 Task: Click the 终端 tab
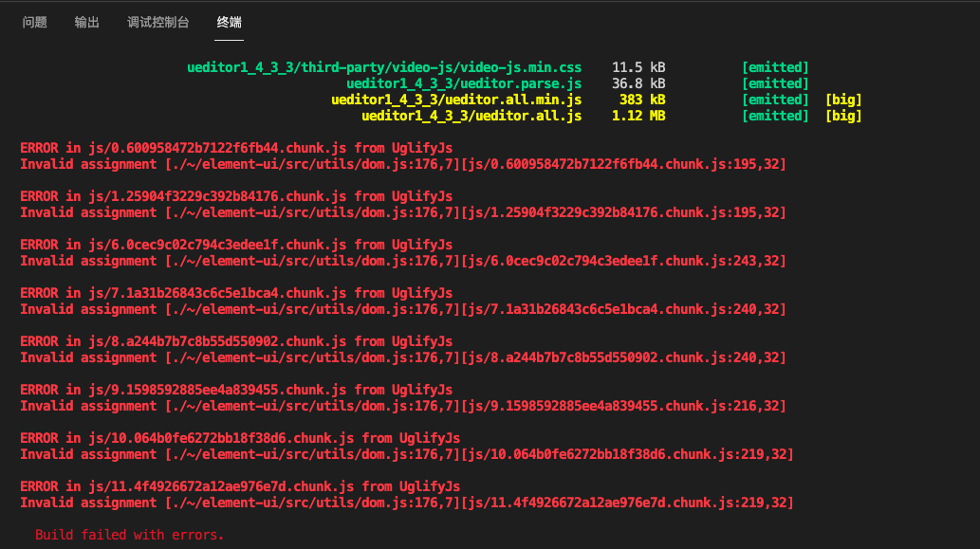229,22
